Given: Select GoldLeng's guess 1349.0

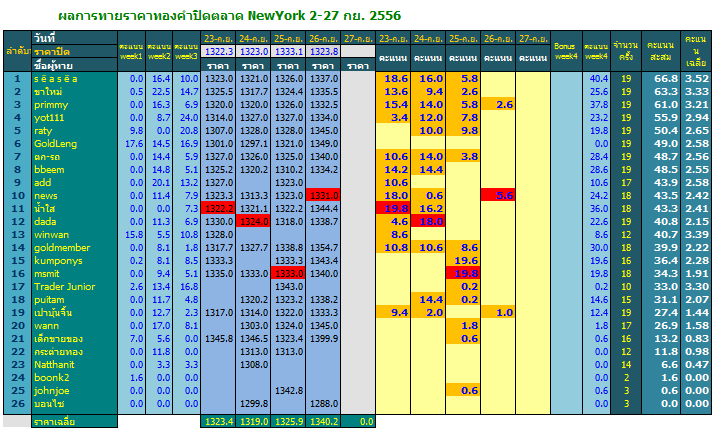Looking at the screenshot, I should pyautogui.click(x=324, y=143).
